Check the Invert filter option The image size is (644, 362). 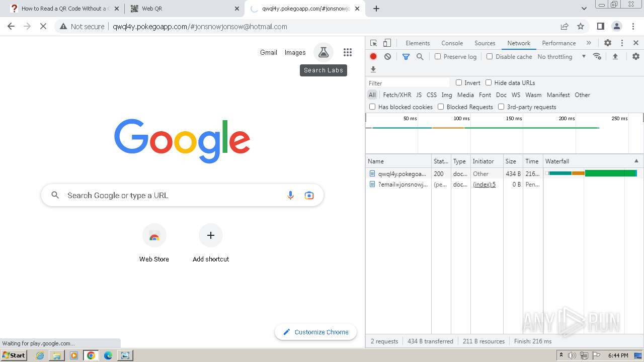[x=459, y=82]
